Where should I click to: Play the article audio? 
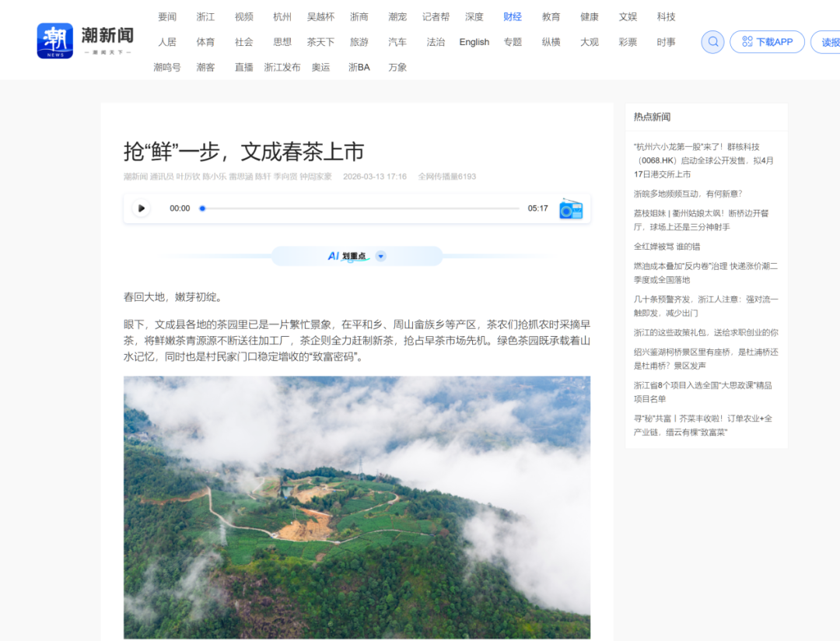141,208
